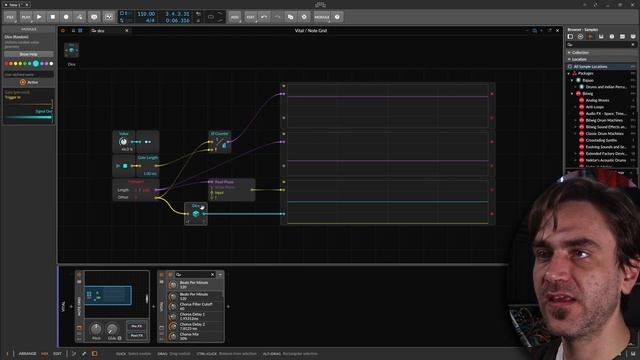Select the yellow color swatch
Viewport: 640px width, 360px height.
[x=16, y=64]
